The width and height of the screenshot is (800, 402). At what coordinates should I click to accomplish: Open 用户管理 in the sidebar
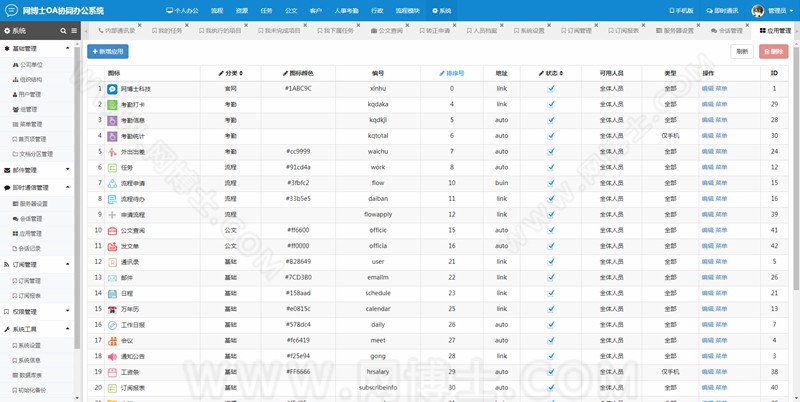pyautogui.click(x=30, y=94)
